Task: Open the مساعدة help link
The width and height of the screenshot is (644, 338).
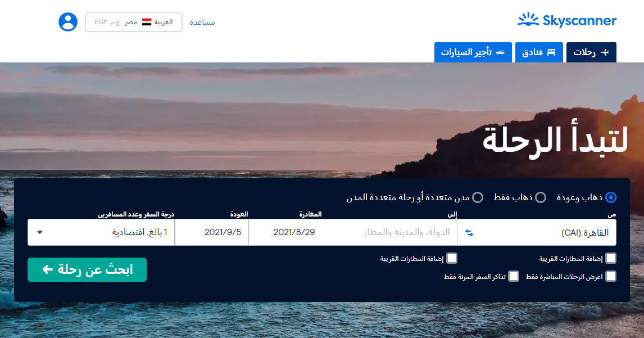Action: pyautogui.click(x=202, y=22)
